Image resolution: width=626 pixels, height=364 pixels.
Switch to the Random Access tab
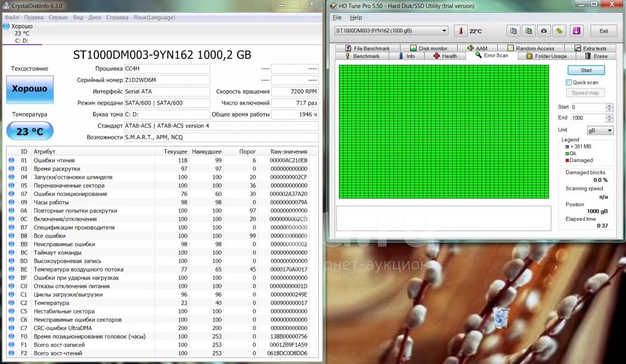point(531,48)
